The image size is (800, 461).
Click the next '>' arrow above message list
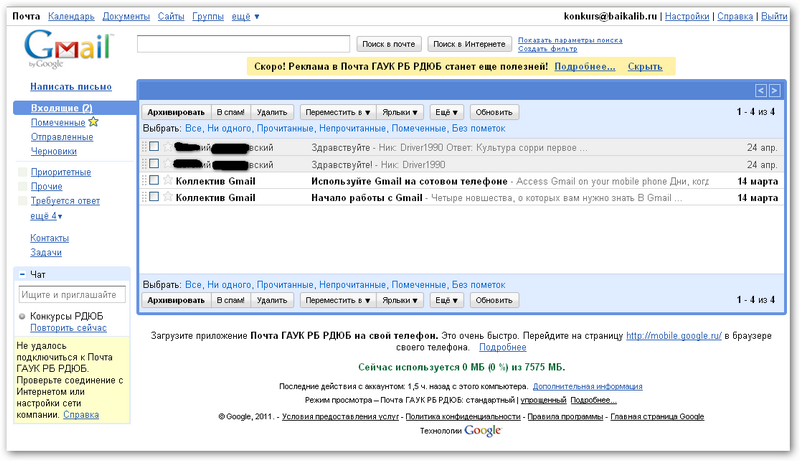(773, 90)
